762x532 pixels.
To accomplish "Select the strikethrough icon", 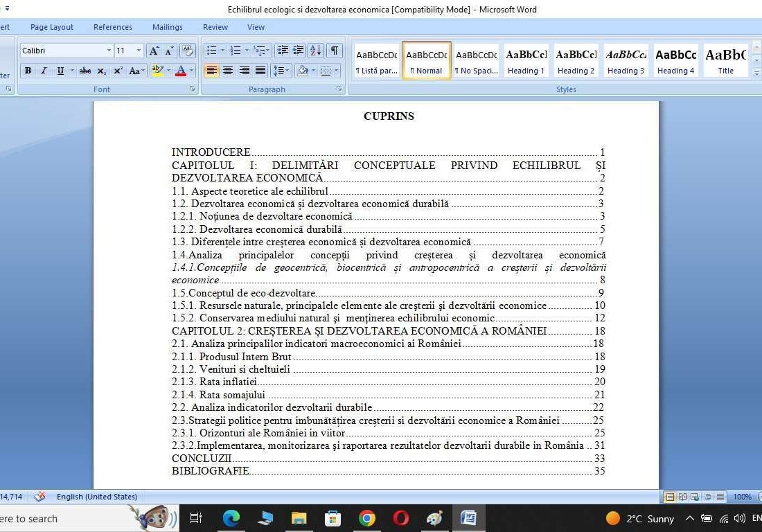I will point(85,70).
